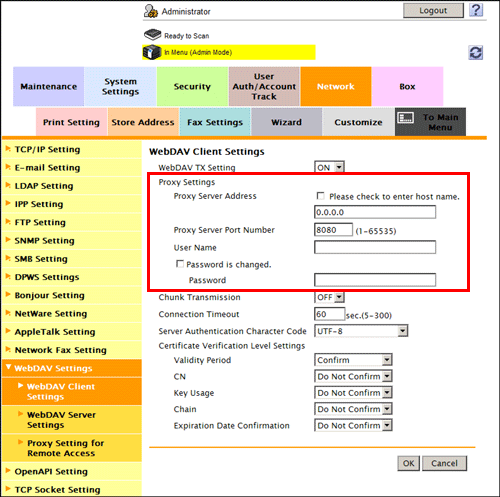This screenshot has width=500, height=497.
Task: Collapse the WebDAV Settings arrow icon
Action: 8,367
